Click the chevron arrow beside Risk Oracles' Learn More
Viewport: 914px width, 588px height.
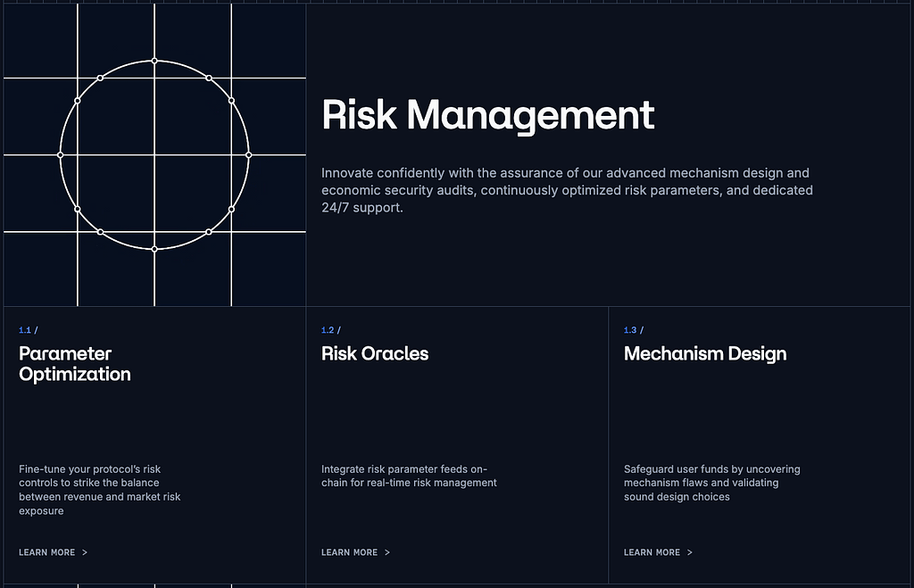(387, 552)
